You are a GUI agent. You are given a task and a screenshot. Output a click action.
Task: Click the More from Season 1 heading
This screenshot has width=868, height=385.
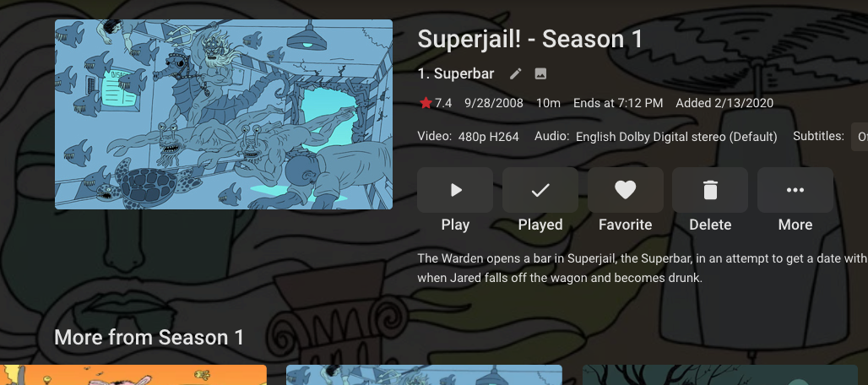pos(149,338)
